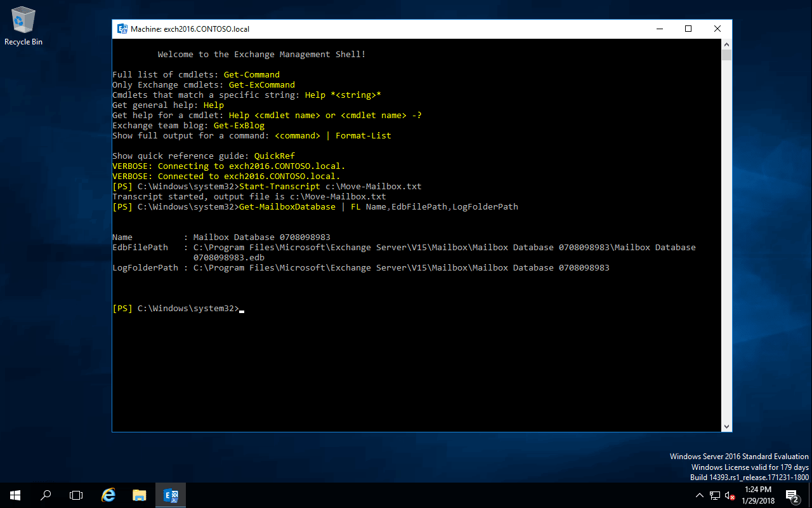
Task: Click the 'VERBOSE: Connected to exch2016.CONTOSO.local.' line
Action: [226, 177]
